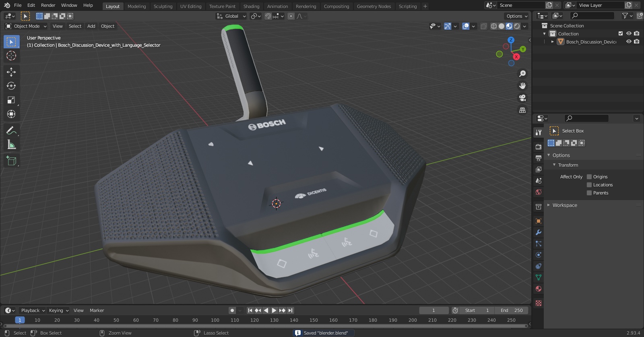Enable Affect Only Origins checkbox
The height and width of the screenshot is (337, 644).
point(589,177)
